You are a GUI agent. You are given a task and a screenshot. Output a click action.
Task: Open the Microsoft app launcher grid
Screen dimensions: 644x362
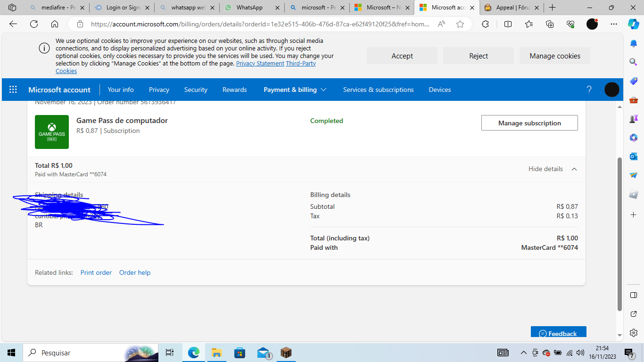13,90
